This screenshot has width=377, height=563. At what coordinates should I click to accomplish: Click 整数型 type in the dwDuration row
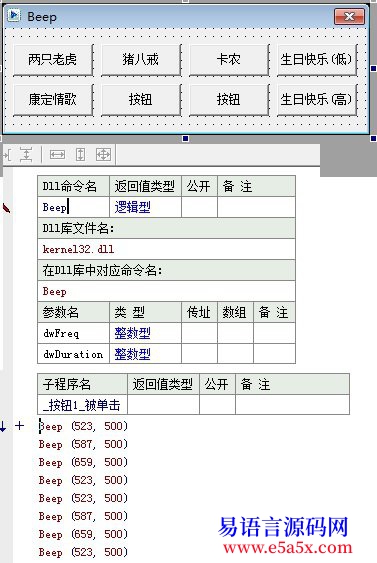(145, 354)
